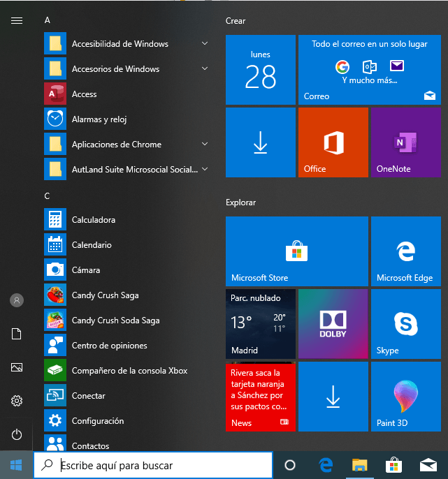Open the Calendario app

click(127, 244)
